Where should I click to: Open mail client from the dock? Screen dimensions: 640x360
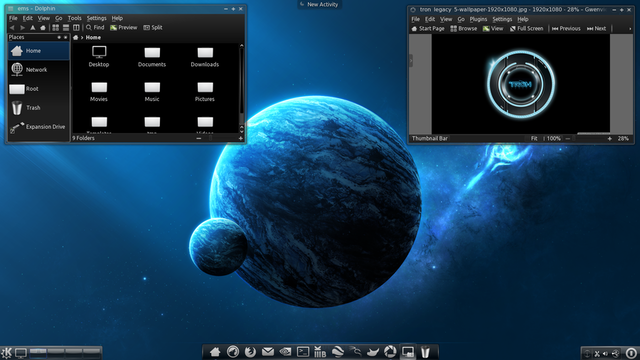(x=268, y=352)
